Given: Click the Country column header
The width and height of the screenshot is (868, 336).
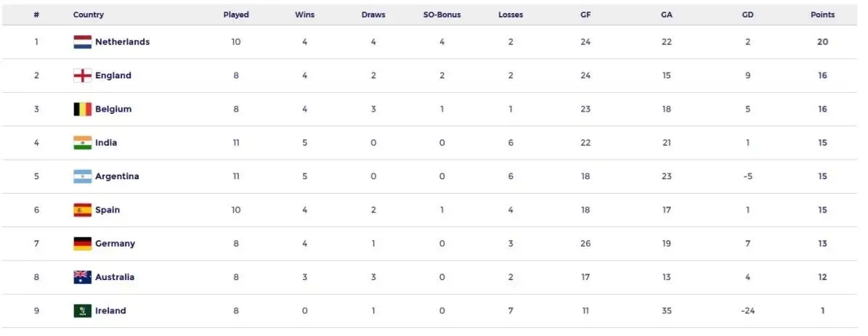Looking at the screenshot, I should tap(89, 15).
